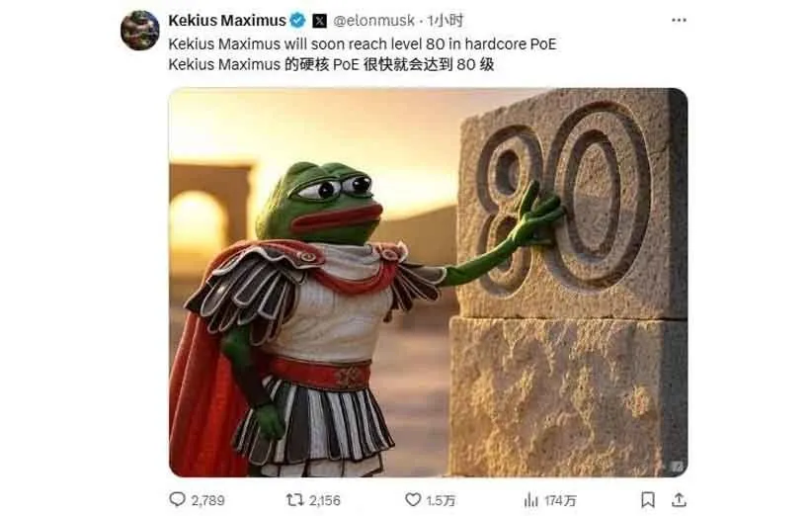Click the small badge in the image's corner
This screenshot has width=812, height=516.
point(677,467)
